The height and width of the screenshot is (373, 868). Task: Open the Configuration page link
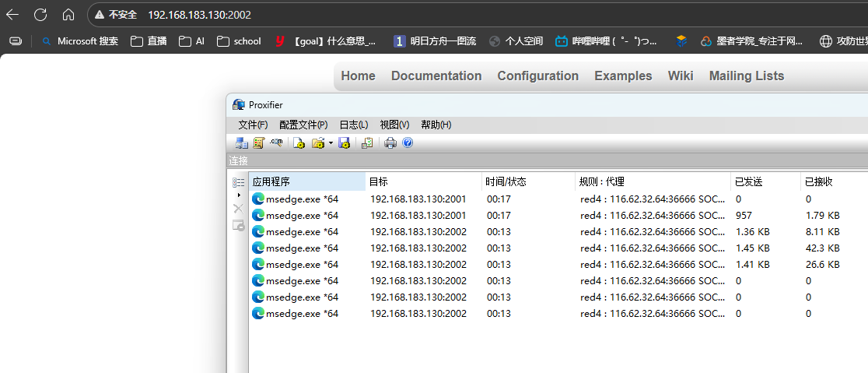[538, 76]
